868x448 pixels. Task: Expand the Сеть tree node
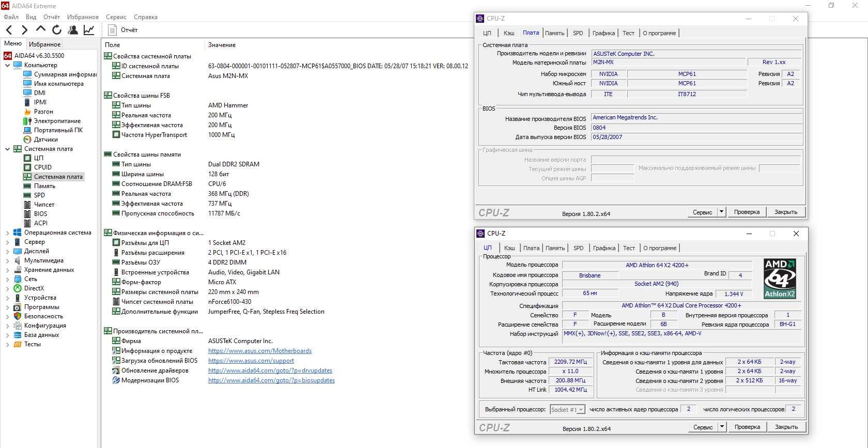(x=7, y=280)
